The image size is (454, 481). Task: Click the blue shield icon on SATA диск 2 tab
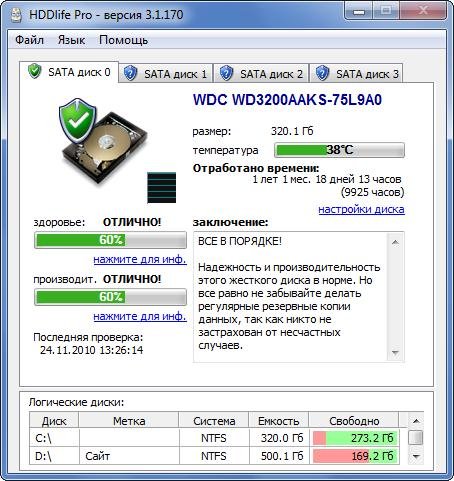tap(226, 73)
